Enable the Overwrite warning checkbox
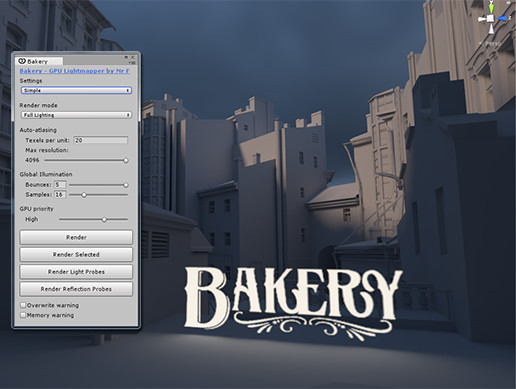This screenshot has height=389, width=516. point(23,305)
